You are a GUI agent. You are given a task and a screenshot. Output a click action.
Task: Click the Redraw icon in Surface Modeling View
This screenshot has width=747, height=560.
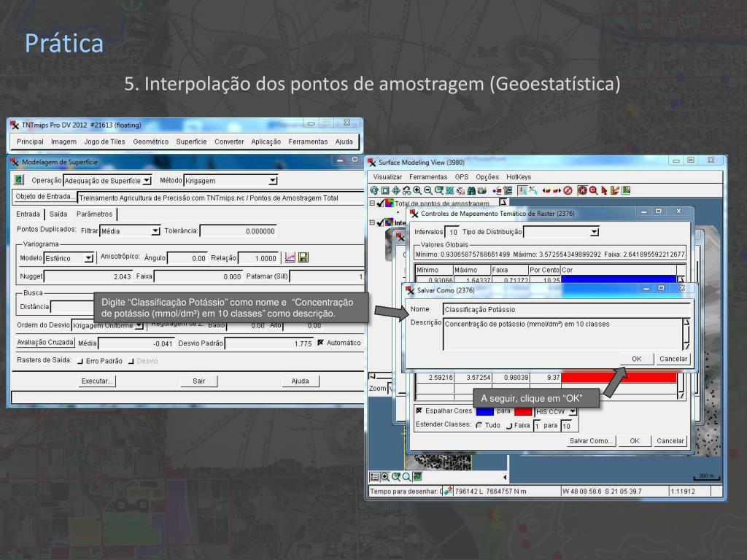point(374,190)
